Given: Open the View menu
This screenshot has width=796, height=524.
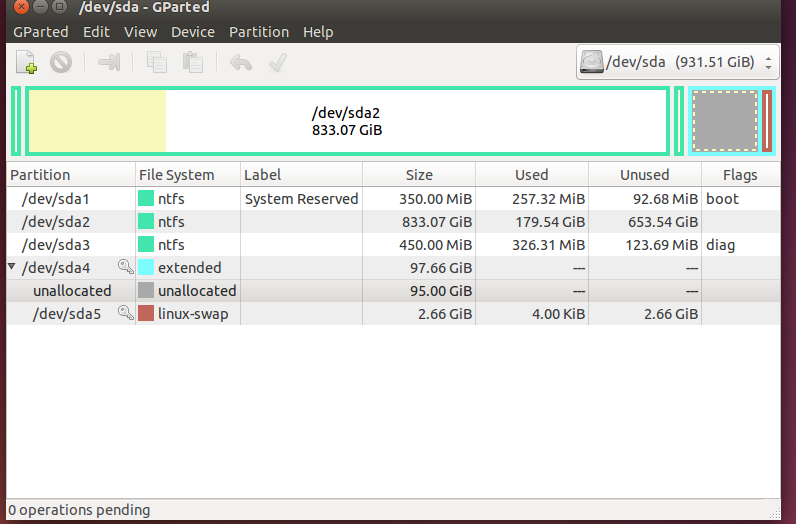Looking at the screenshot, I should [x=140, y=32].
